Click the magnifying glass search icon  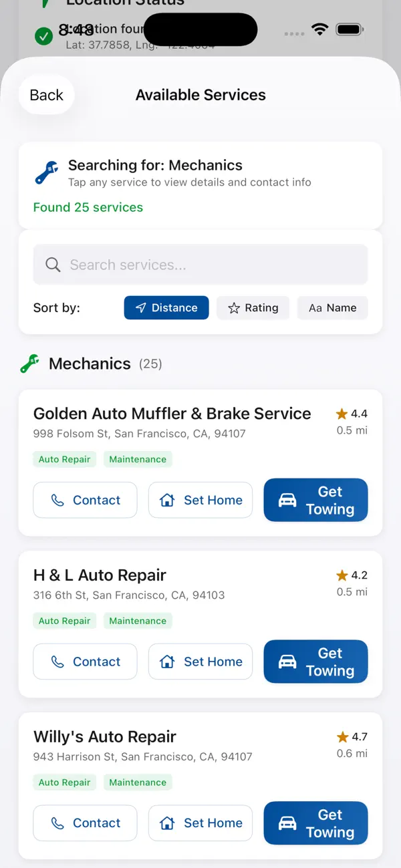(x=53, y=265)
